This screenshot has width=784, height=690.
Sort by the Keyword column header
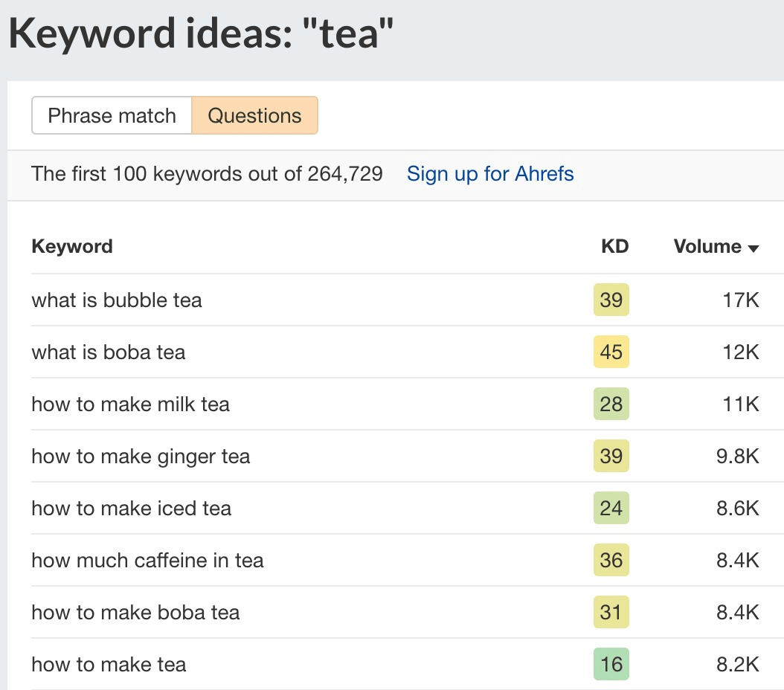[72, 246]
